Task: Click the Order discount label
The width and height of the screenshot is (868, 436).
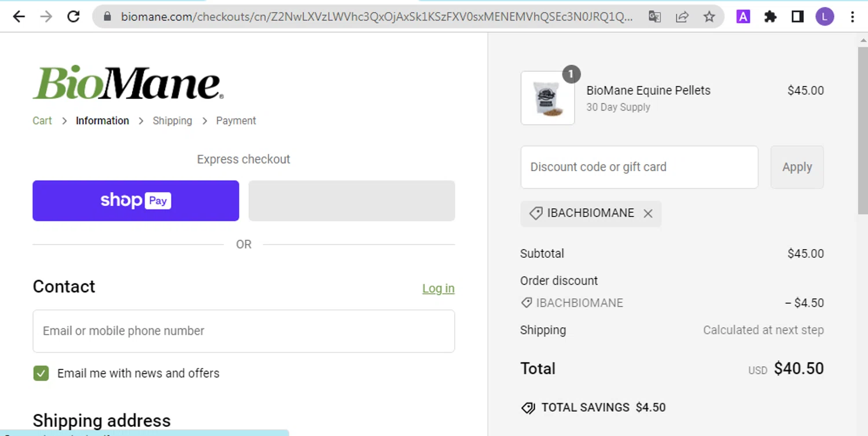Action: 559,281
